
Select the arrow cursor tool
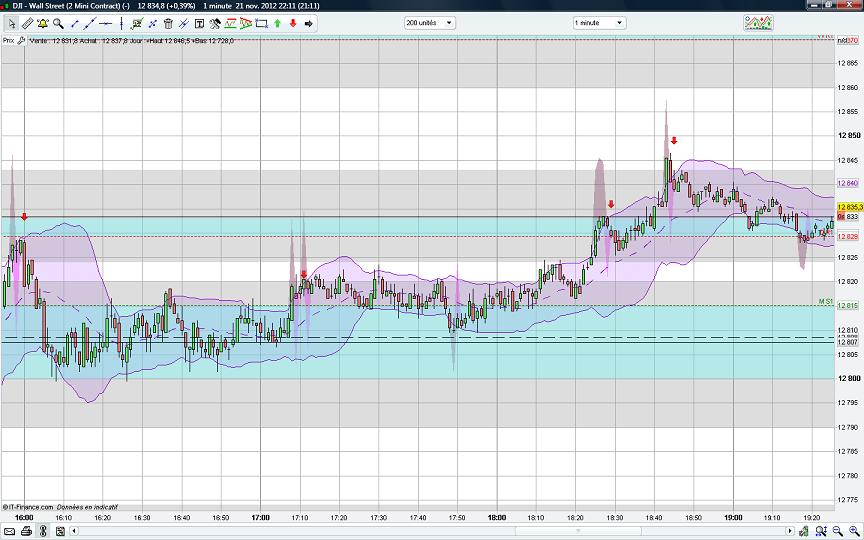point(11,23)
